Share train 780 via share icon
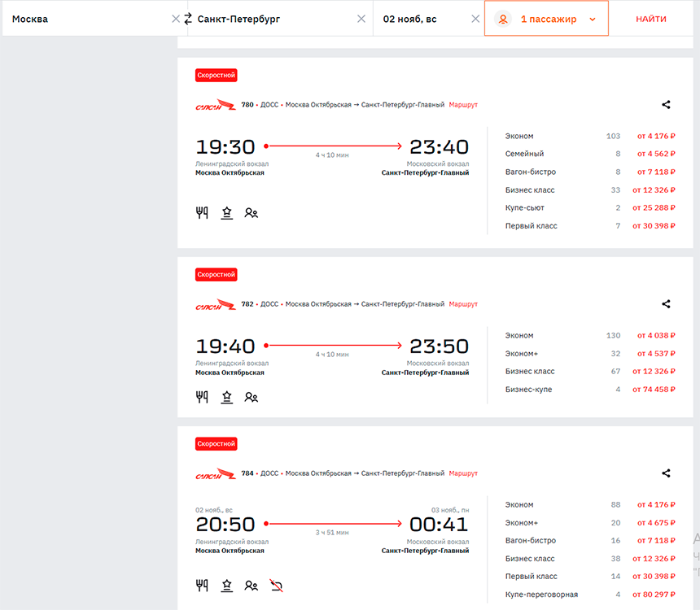Screen dimensions: 700x610 coord(666,105)
